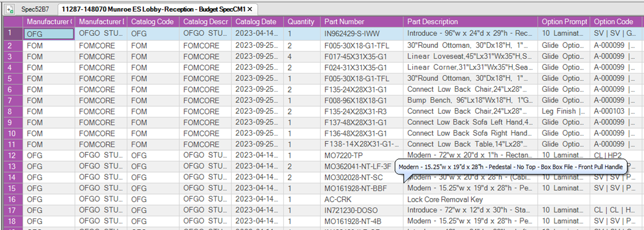
Task: Click the Catalog Code column header
Action: pos(153,22)
